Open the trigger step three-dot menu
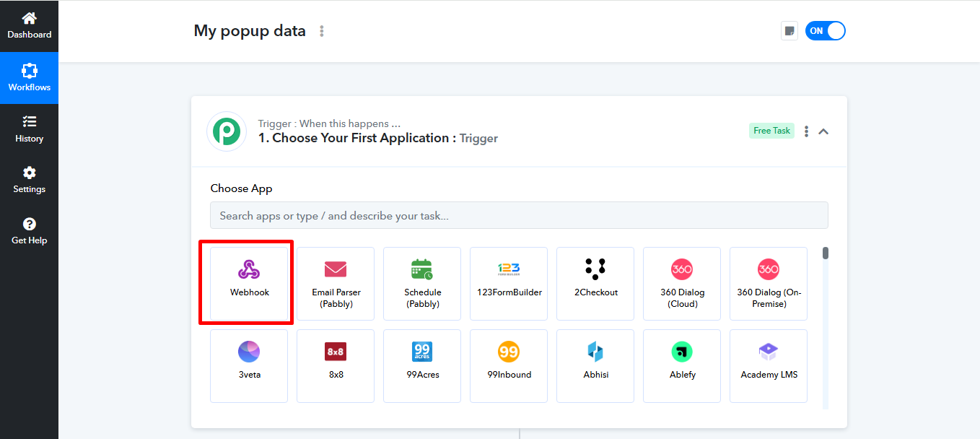980x439 pixels. (806, 131)
